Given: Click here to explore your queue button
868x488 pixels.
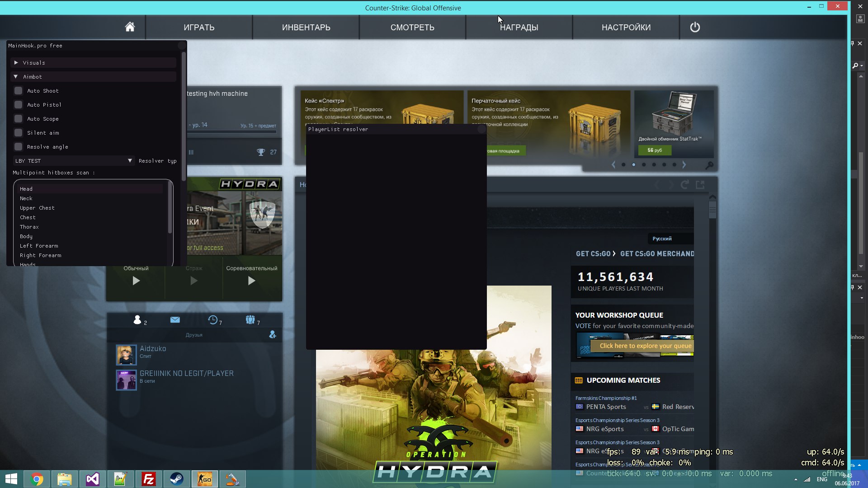Looking at the screenshot, I should pos(645,346).
